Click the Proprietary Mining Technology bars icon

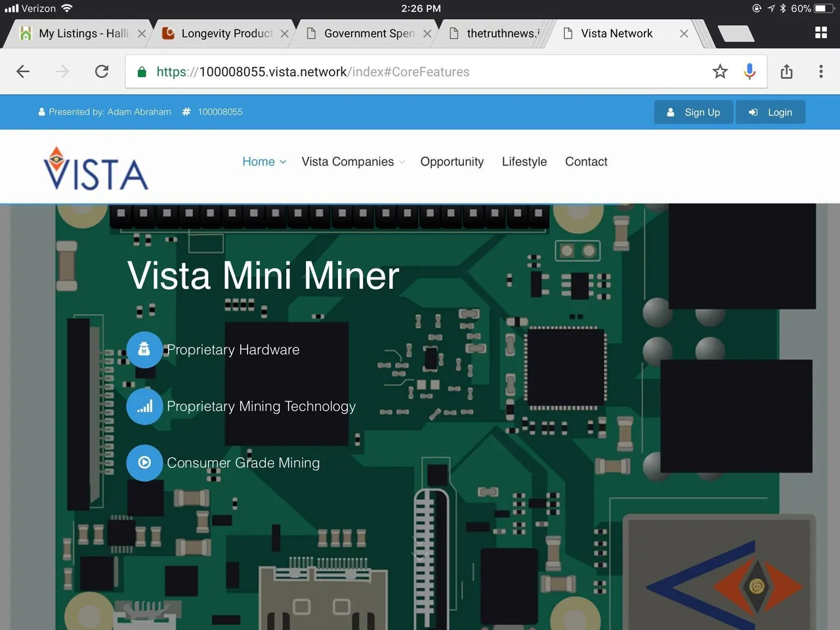click(144, 406)
